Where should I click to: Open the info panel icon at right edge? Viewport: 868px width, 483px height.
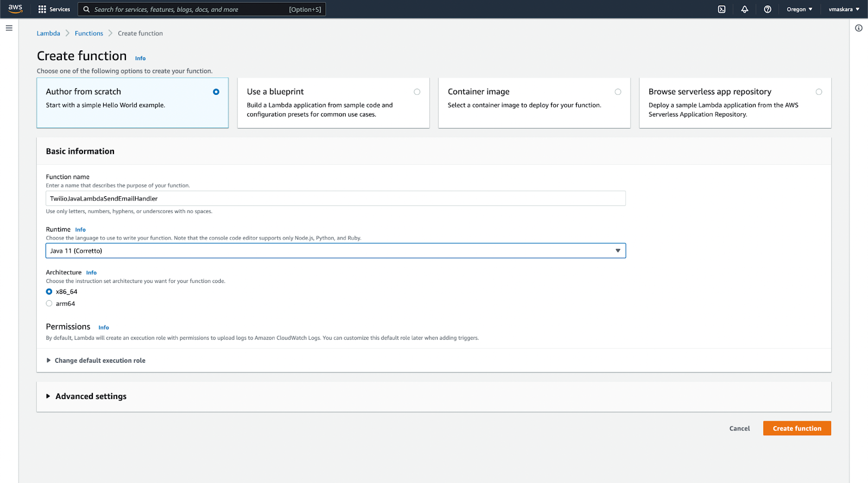tap(858, 28)
